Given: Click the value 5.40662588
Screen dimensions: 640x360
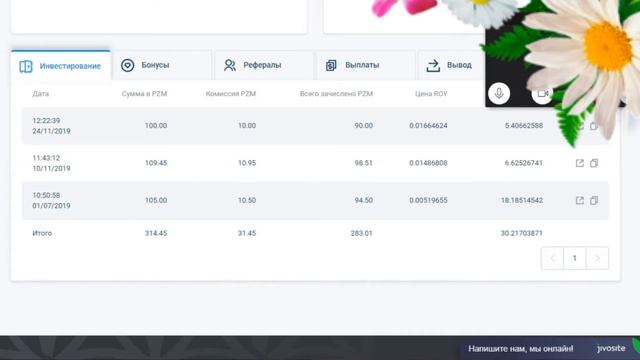Looking at the screenshot, I should (524, 126).
